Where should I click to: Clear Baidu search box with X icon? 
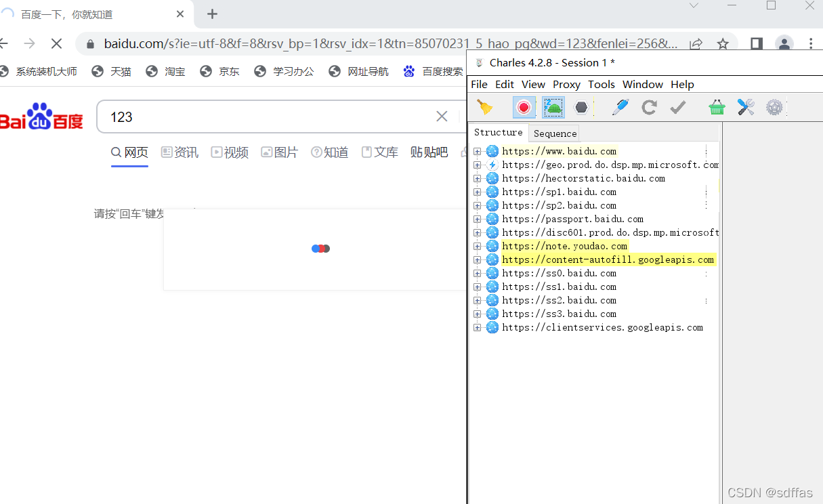point(442,117)
